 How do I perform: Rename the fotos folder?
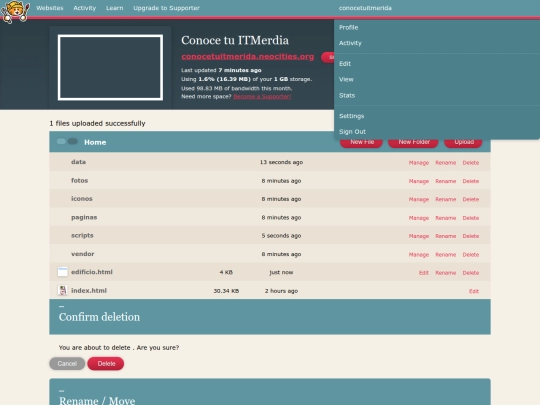pos(446,181)
